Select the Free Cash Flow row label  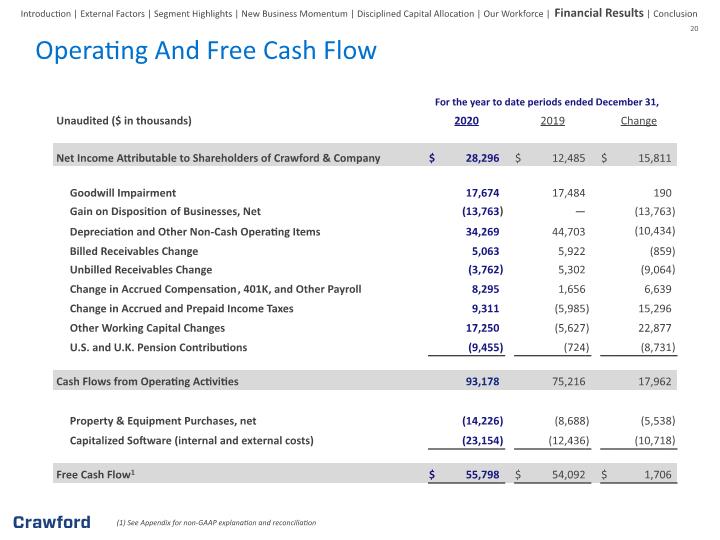96,474
